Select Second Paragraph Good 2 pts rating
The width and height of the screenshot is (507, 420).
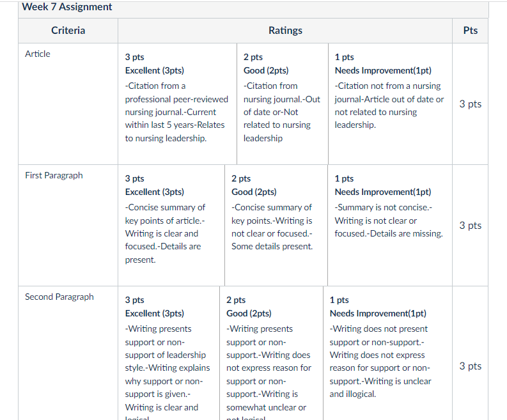tap(271, 353)
